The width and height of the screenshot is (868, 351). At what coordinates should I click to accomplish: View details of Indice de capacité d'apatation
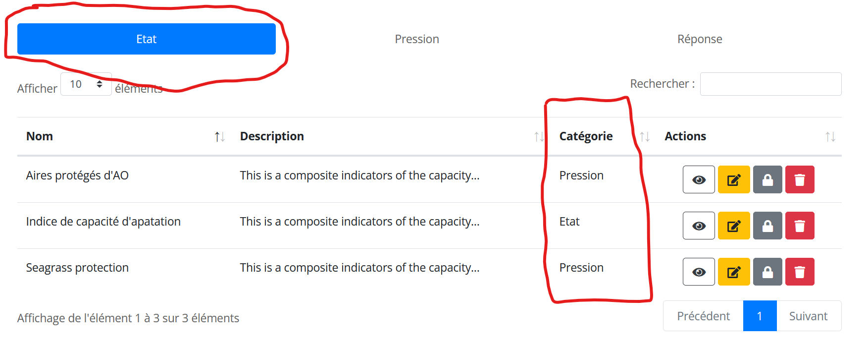[699, 226]
